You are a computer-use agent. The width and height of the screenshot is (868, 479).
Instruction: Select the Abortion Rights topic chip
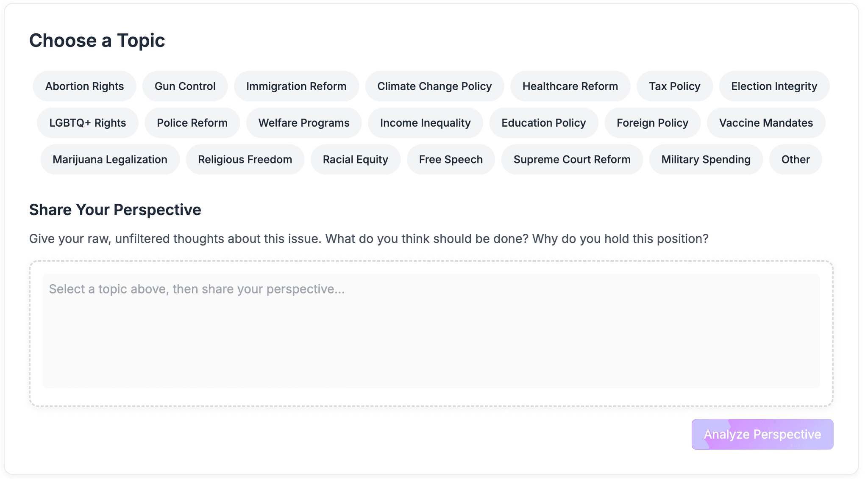click(84, 86)
